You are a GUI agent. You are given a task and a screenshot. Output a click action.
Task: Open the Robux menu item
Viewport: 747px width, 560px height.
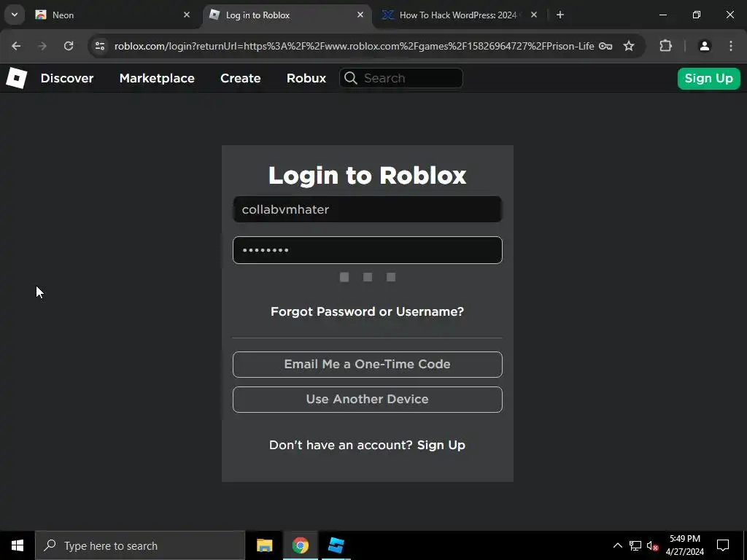click(306, 78)
